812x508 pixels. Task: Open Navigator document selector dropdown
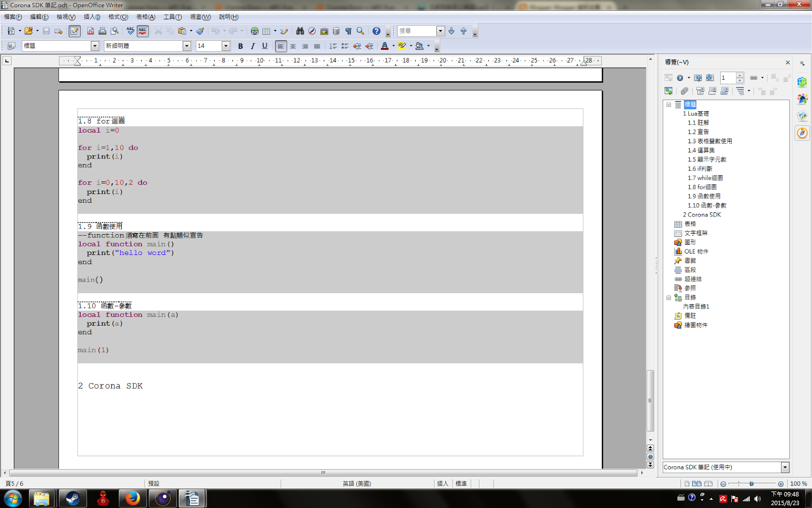coord(785,467)
